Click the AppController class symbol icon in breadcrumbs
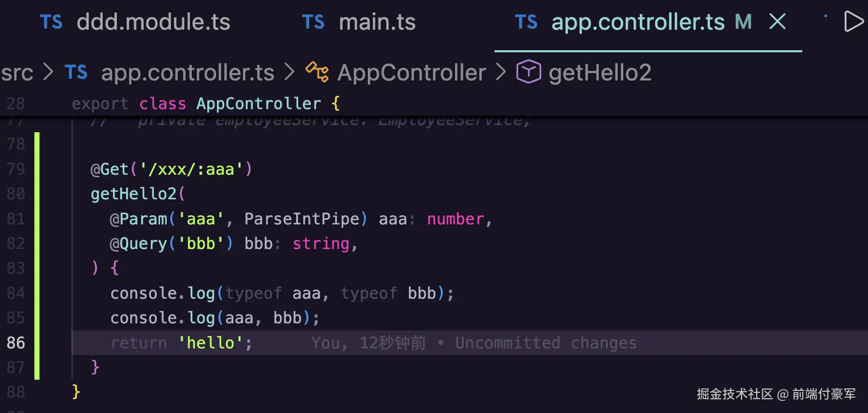This screenshot has width=868, height=413. click(x=317, y=72)
